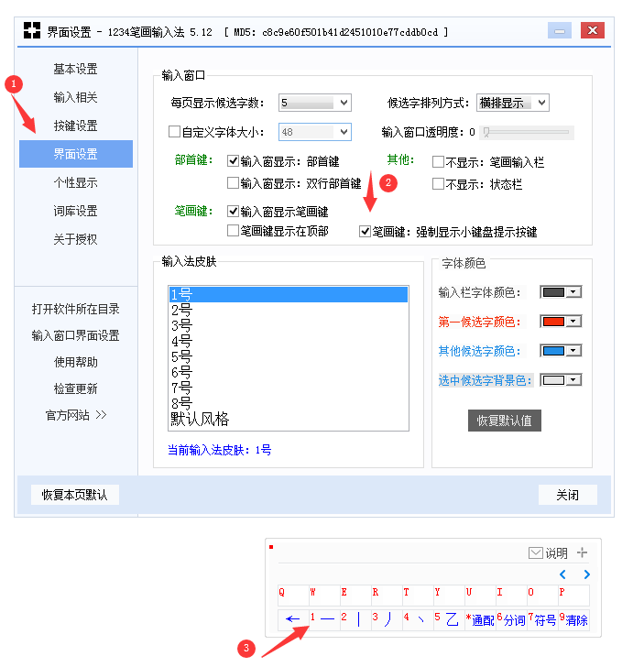Open 输入相关 section
644x667 pixels.
pyautogui.click(x=75, y=97)
